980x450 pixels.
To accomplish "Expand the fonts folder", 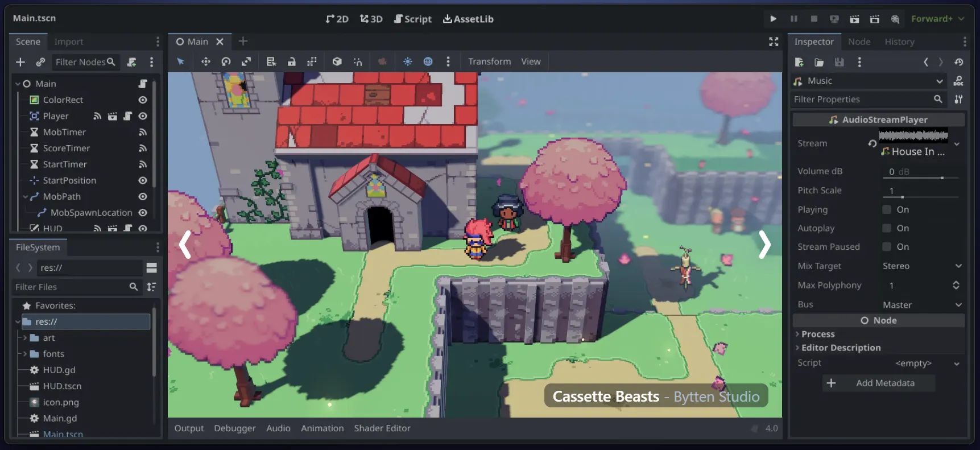I will pos(25,354).
